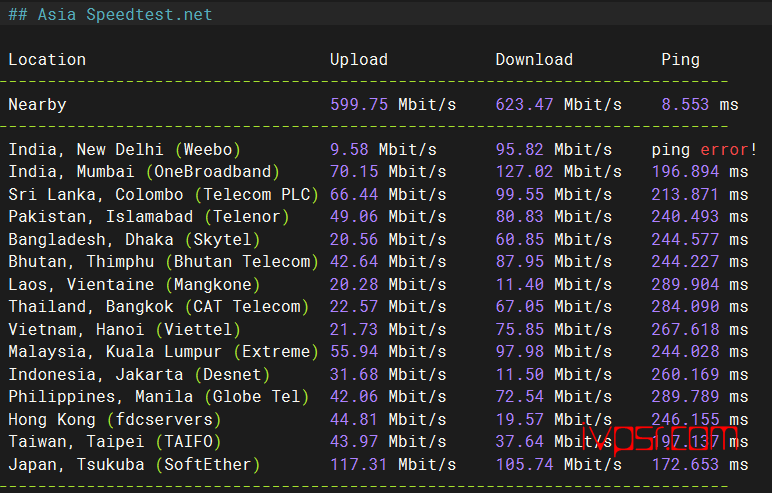Click Bangkok ping 284.090 ms

(700, 306)
